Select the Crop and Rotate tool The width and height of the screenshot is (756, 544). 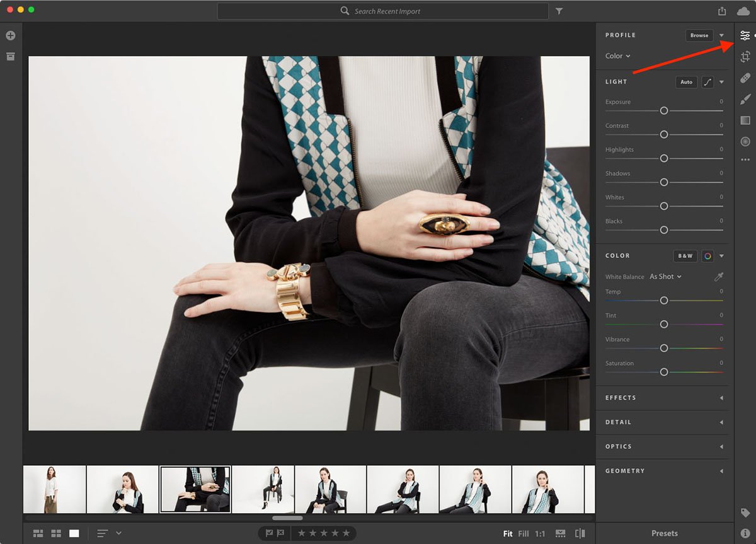click(x=745, y=57)
